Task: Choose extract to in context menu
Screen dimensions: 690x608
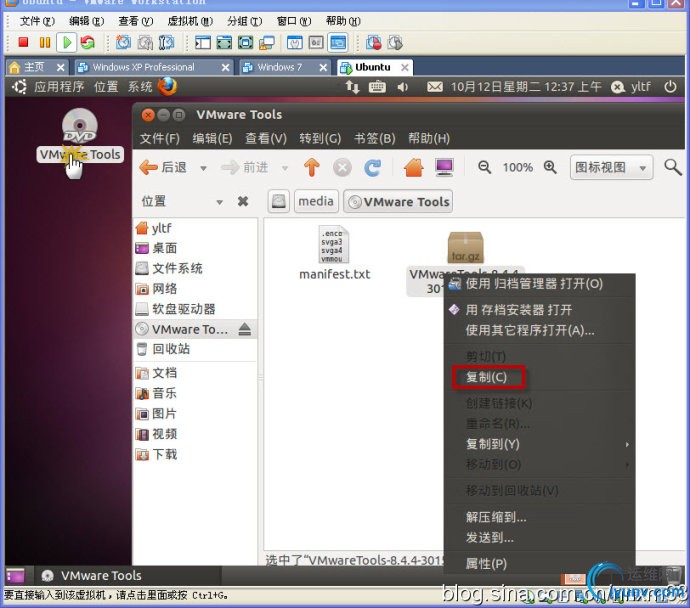Action: tap(540, 517)
